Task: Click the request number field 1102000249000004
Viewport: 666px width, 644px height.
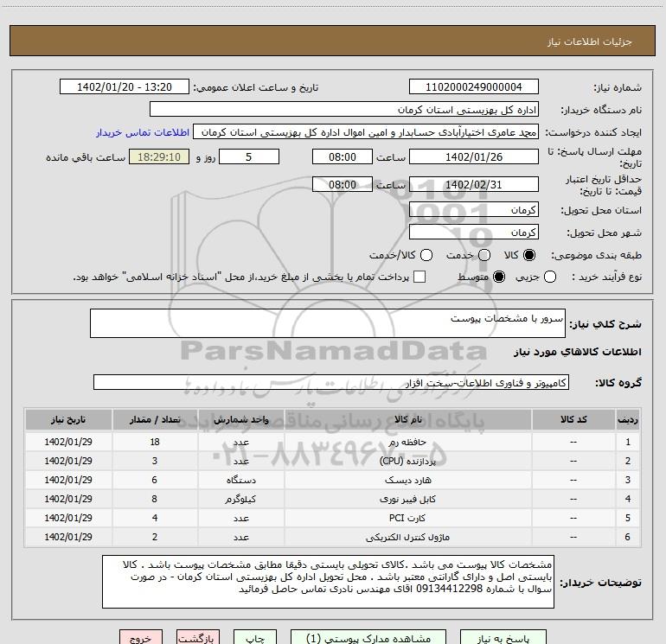Action: (x=474, y=87)
